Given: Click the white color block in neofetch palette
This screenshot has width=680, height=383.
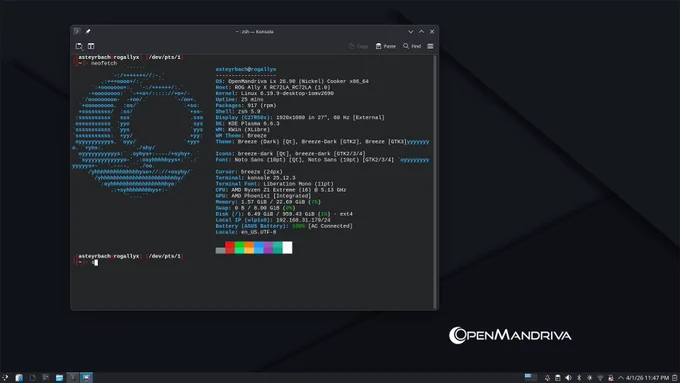Looking at the screenshot, I should tap(287, 248).
